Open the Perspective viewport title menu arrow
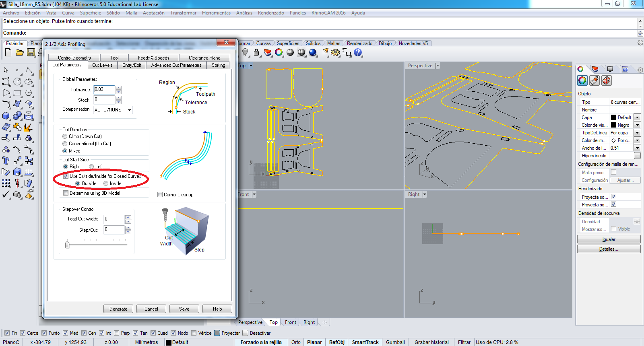Screen dimensions: 644x346 438,66
